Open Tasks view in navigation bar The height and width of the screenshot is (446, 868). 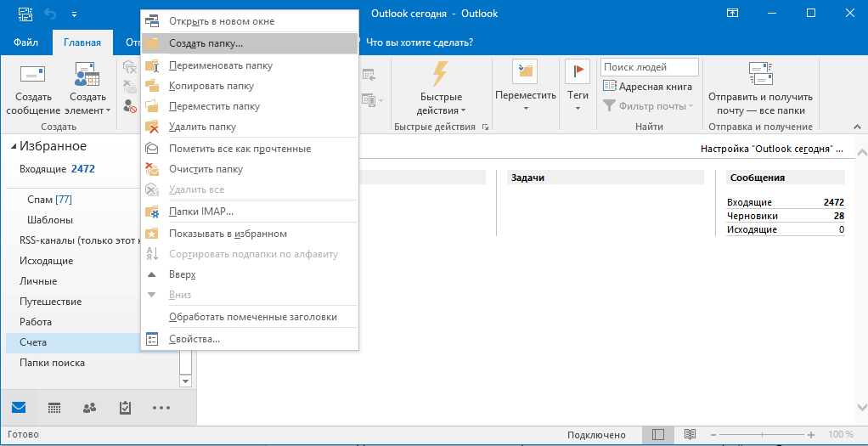[125, 408]
